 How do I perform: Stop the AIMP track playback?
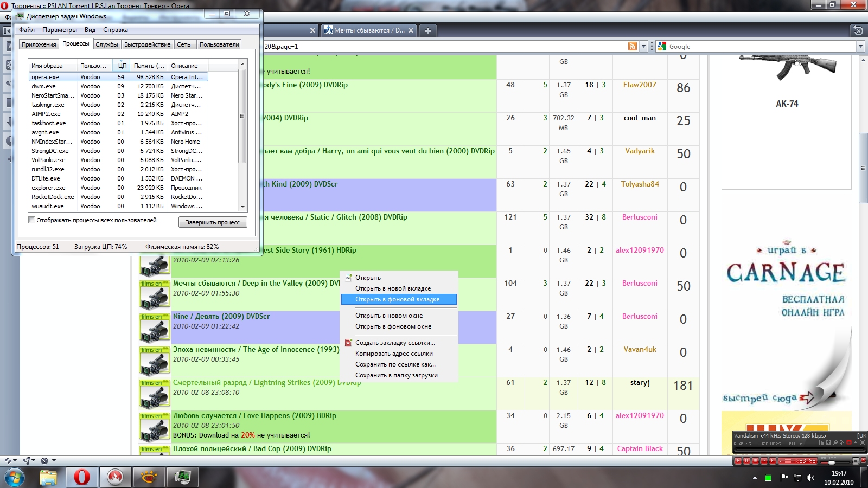click(x=755, y=461)
